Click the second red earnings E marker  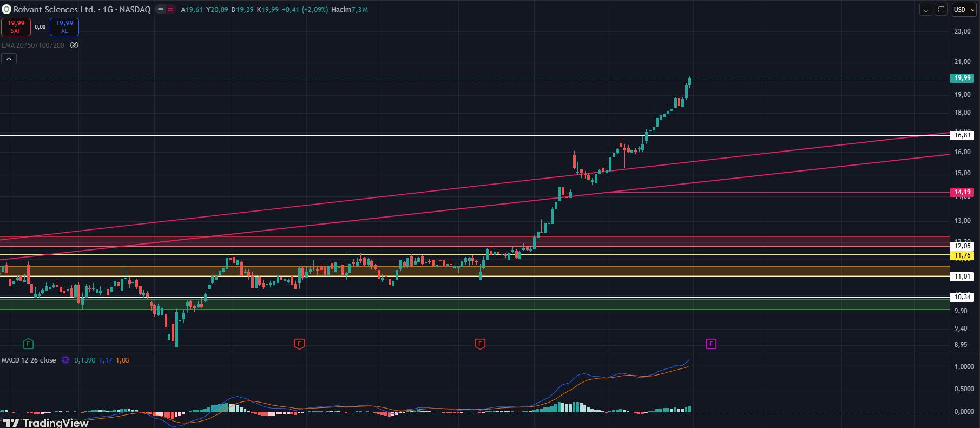click(x=480, y=344)
